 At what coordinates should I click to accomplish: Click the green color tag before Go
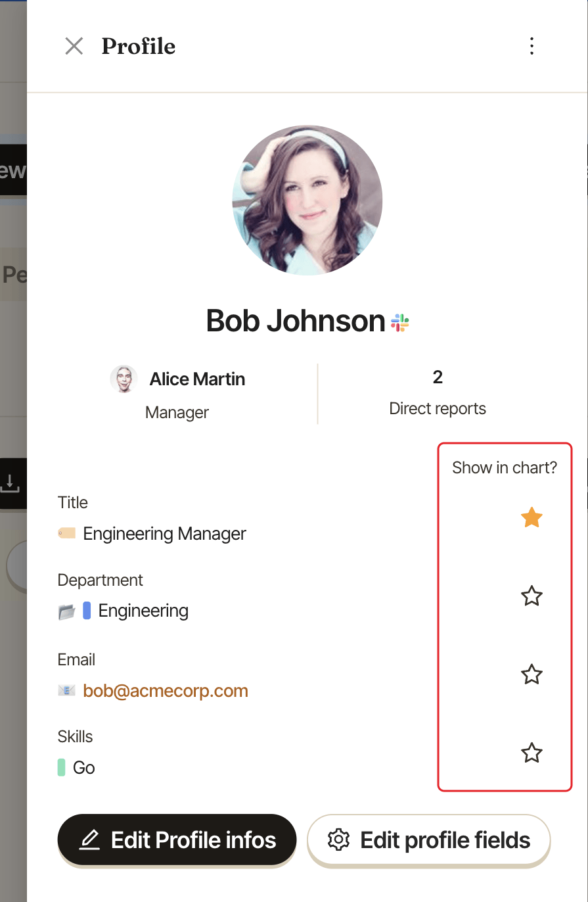click(62, 767)
